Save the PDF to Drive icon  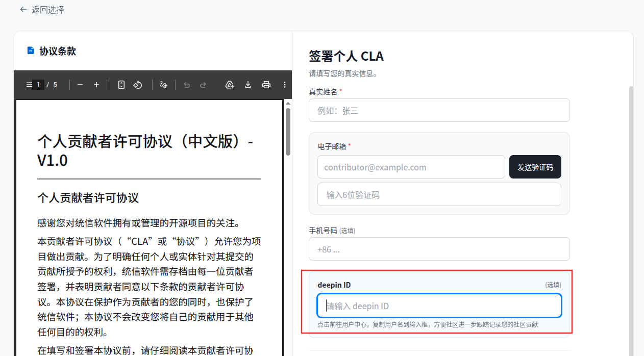point(230,85)
